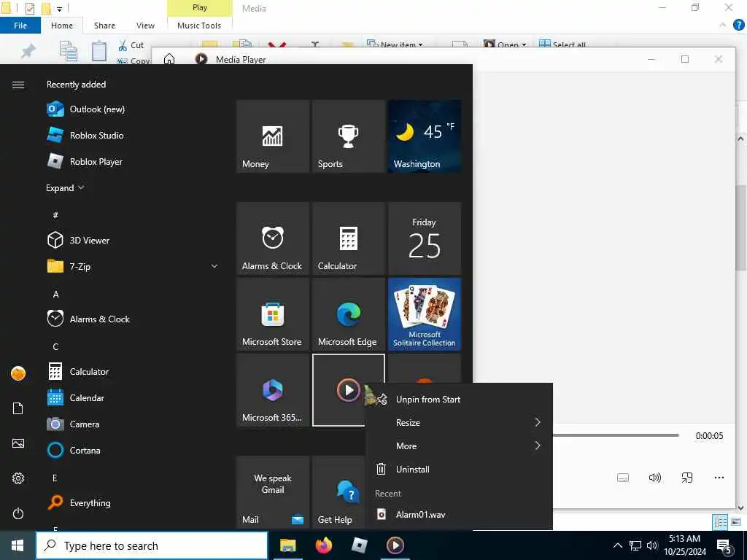
Task: Click the Media Player home icon
Action: click(x=169, y=59)
